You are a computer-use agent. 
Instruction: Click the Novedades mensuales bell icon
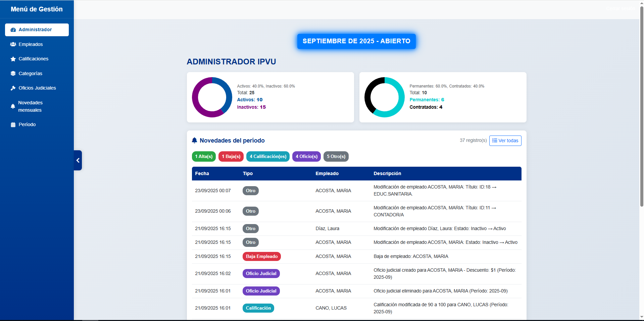(13, 106)
